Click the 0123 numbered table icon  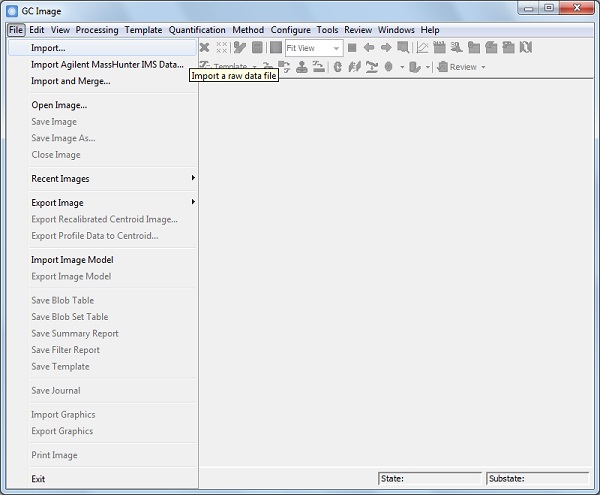439,47
